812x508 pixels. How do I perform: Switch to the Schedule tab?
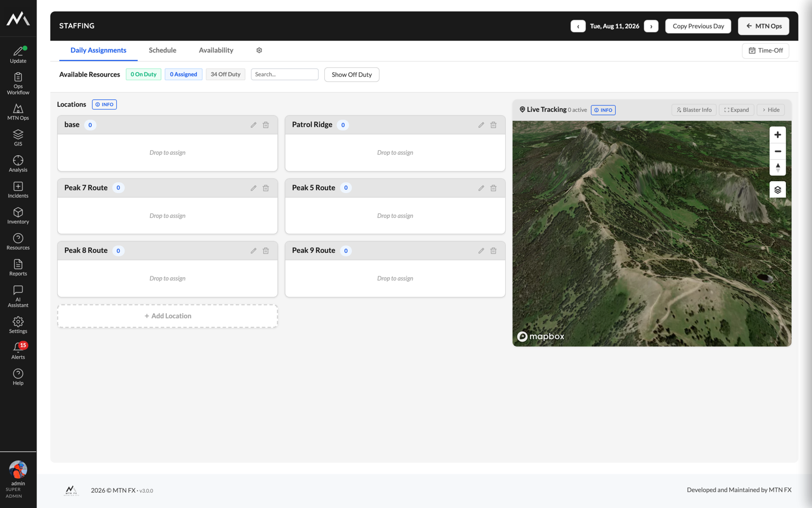tap(162, 50)
